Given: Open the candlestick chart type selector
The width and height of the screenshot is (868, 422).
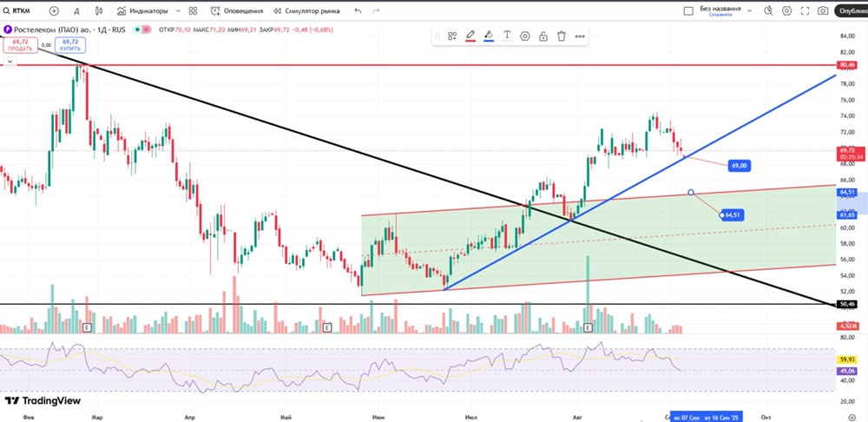Looking at the screenshot, I should pos(99,10).
